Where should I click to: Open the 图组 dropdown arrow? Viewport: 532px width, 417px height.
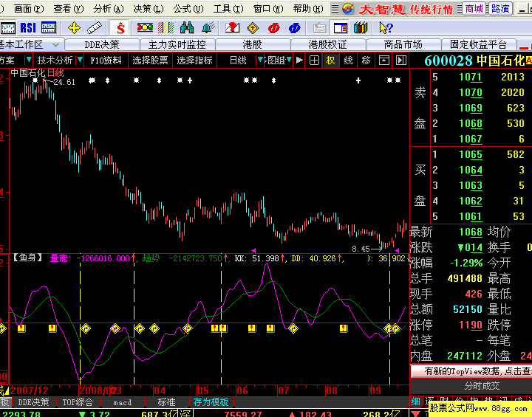pyautogui.click(x=289, y=60)
